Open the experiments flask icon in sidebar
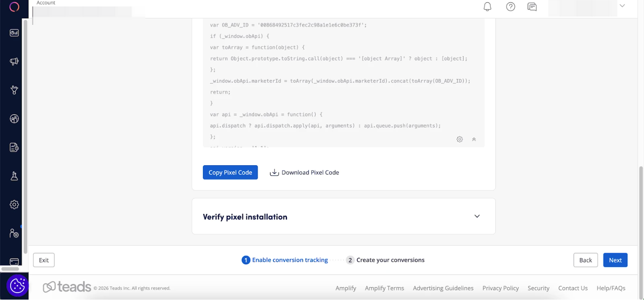644x301 pixels. [14, 176]
